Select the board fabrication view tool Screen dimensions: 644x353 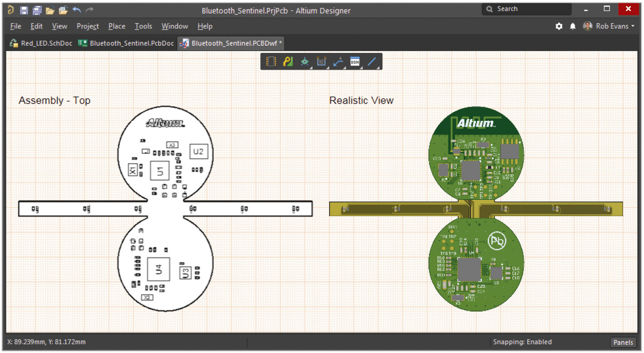coord(288,62)
